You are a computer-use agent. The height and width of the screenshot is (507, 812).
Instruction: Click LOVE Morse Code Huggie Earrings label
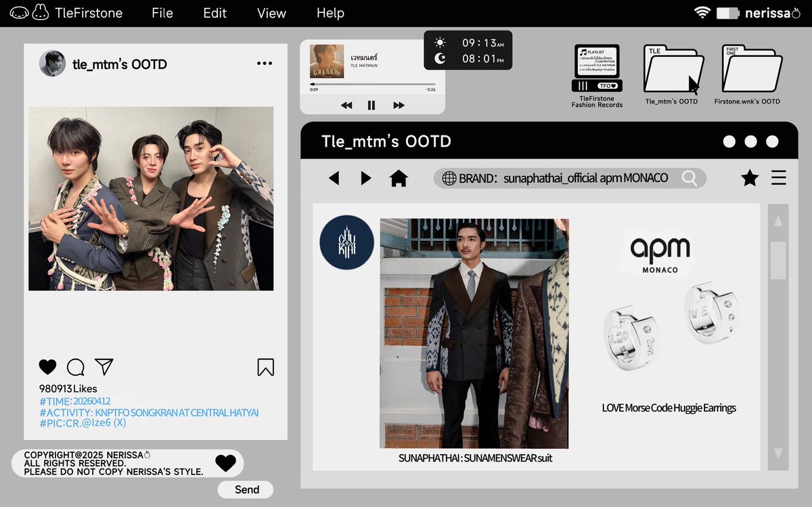(669, 407)
